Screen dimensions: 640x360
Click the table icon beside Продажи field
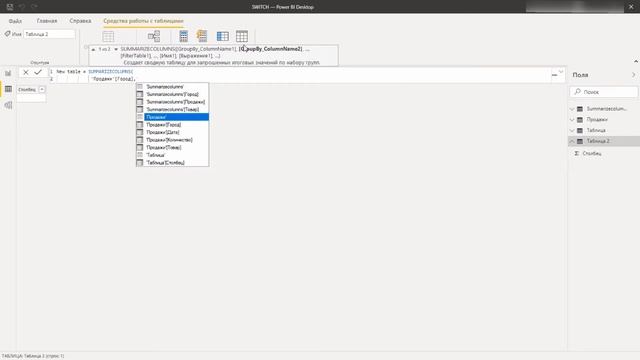click(x=580, y=120)
